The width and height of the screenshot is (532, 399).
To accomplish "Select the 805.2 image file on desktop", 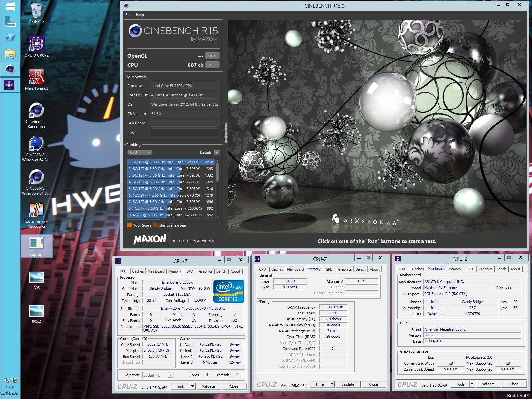I will coord(36,314).
